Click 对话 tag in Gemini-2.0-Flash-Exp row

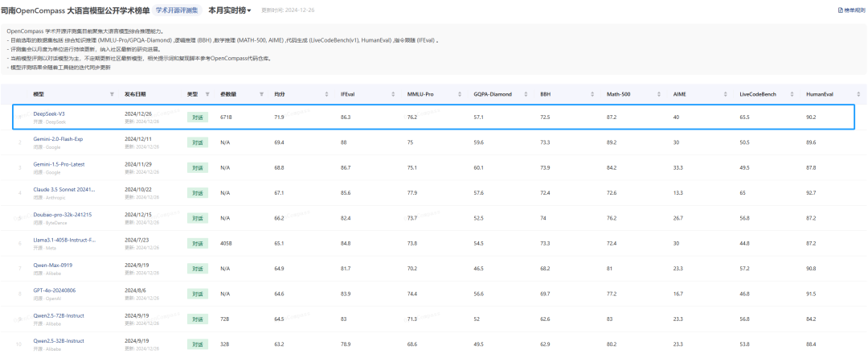pyautogui.click(x=198, y=142)
